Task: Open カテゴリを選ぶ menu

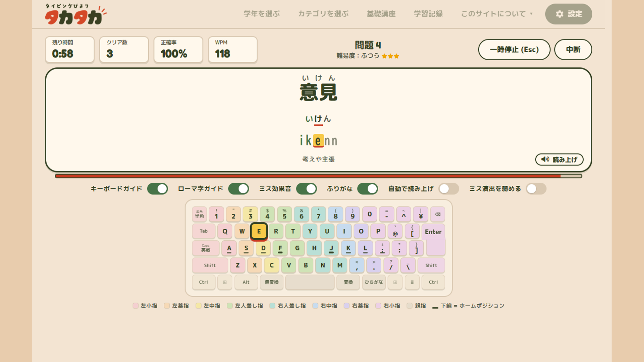Action: point(323,14)
